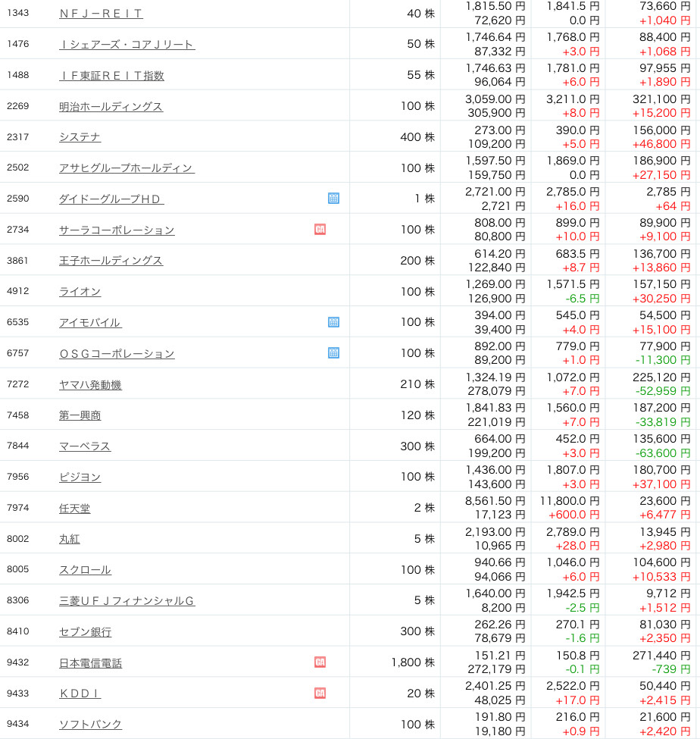Screen dimensions: 700x739
Task: Click アサヒグループ gain +27,150 円
Action: tap(661, 175)
